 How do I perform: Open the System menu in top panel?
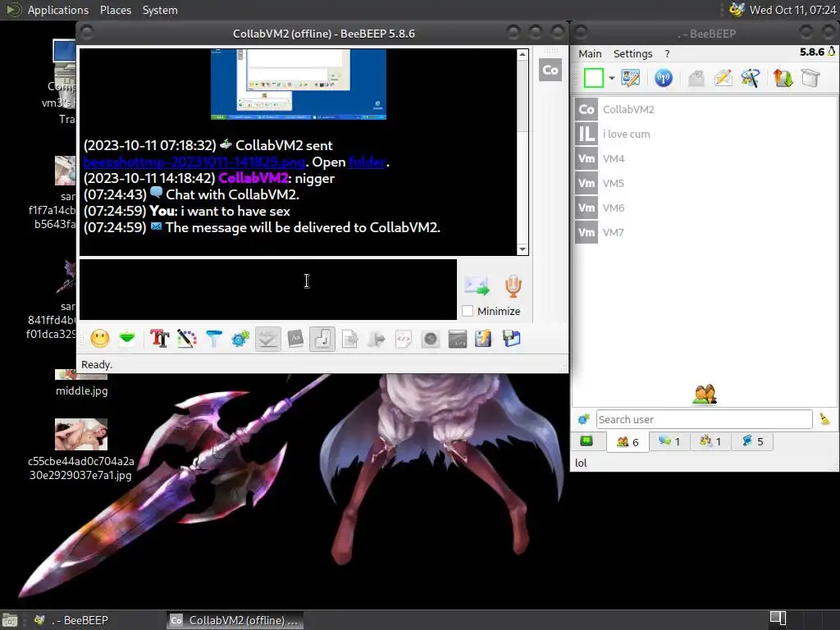click(x=160, y=10)
